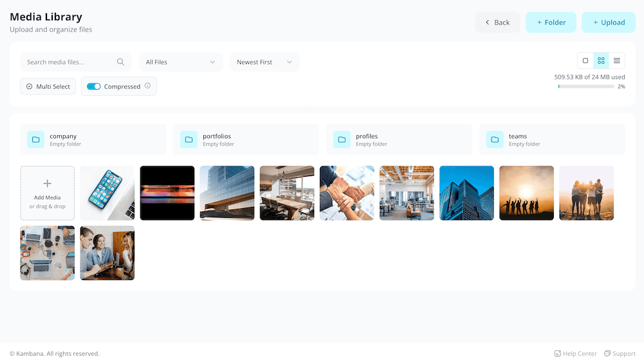The width and height of the screenshot is (644, 363).
Task: Click the Help Center icon
Action: [557, 353]
